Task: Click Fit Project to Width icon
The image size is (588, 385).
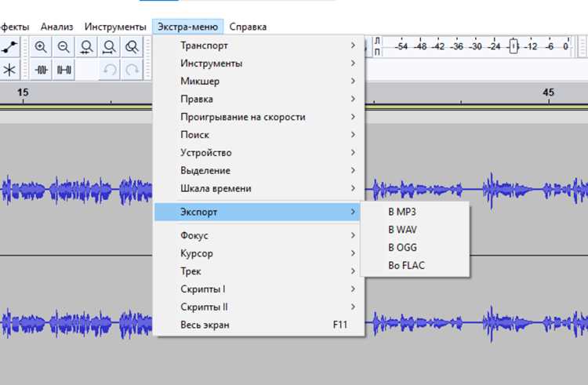Action: [109, 47]
